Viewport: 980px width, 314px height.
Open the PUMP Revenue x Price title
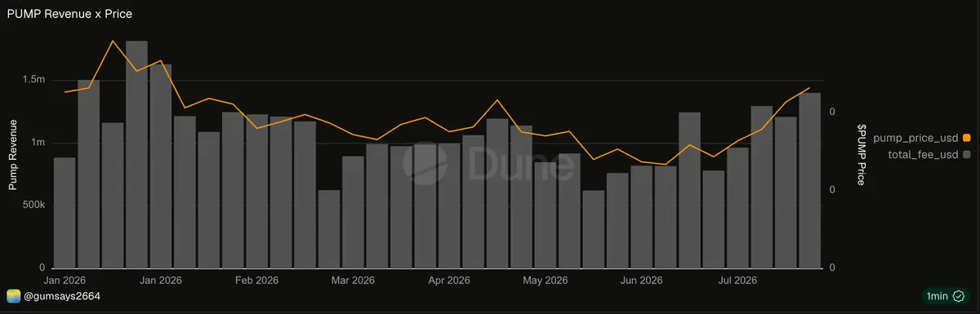69,14
